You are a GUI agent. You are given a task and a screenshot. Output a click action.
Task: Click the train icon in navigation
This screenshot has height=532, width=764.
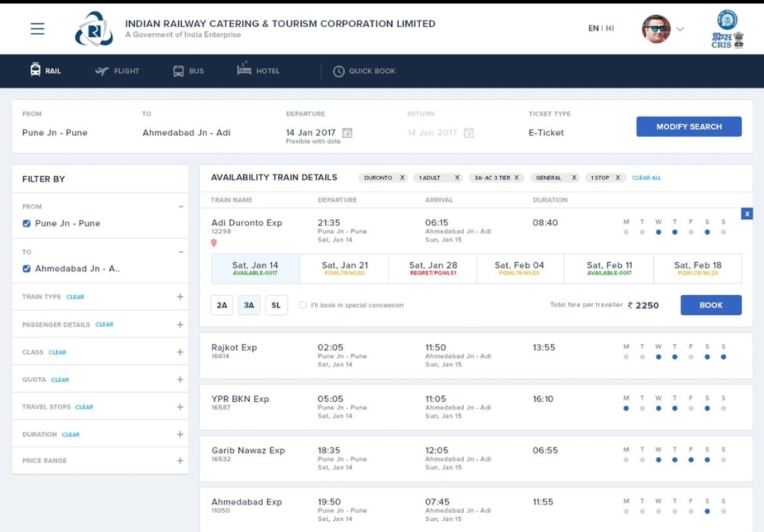(x=35, y=69)
